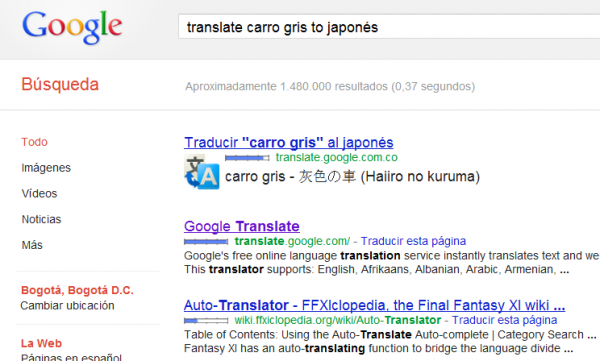Click the translate.google.com/ green URL
The width and height of the screenshot is (600, 361).
292,241
